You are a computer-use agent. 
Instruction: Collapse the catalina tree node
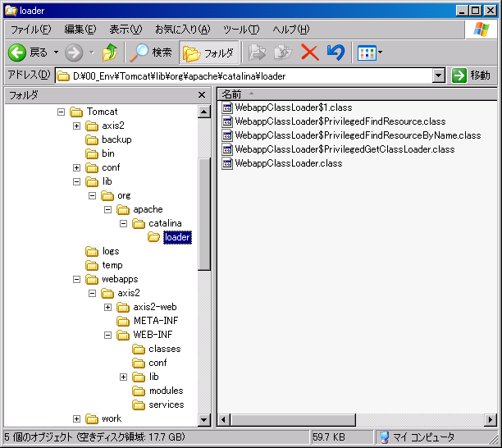123,223
